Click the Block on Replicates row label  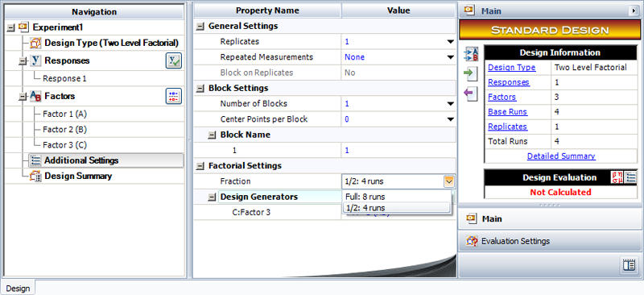click(257, 73)
